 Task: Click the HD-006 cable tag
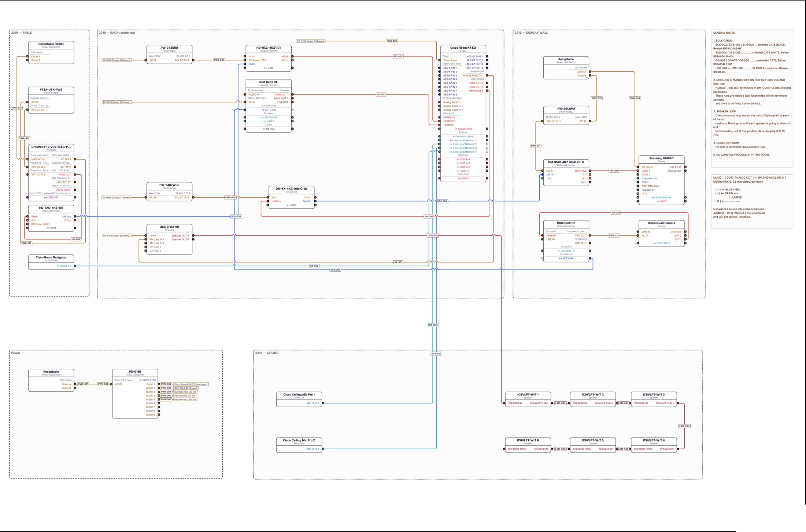614,171
